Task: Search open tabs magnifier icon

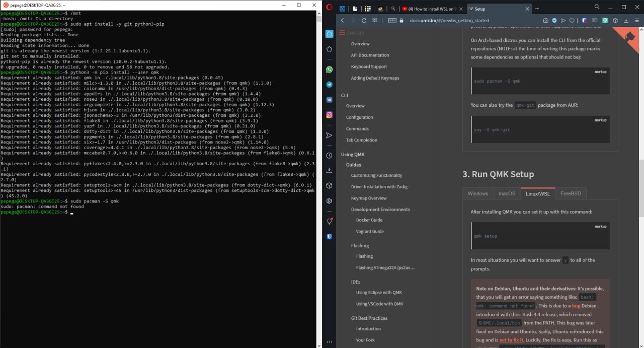Action: tap(597, 7)
